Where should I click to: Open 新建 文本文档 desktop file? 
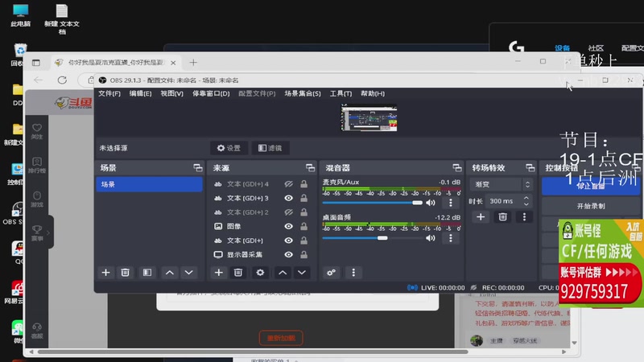click(x=62, y=19)
